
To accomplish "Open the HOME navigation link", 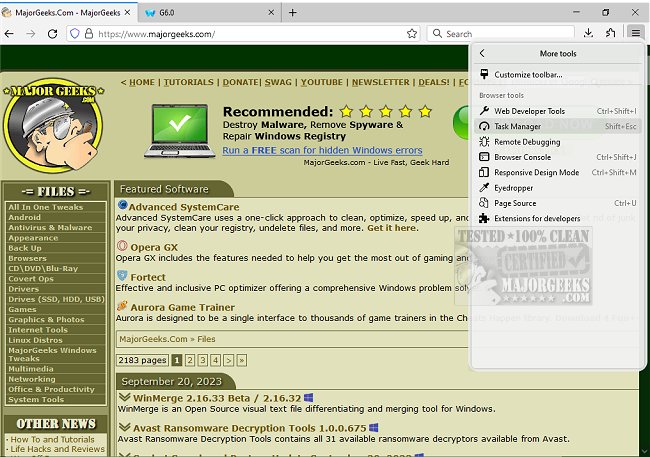I will (x=142, y=82).
